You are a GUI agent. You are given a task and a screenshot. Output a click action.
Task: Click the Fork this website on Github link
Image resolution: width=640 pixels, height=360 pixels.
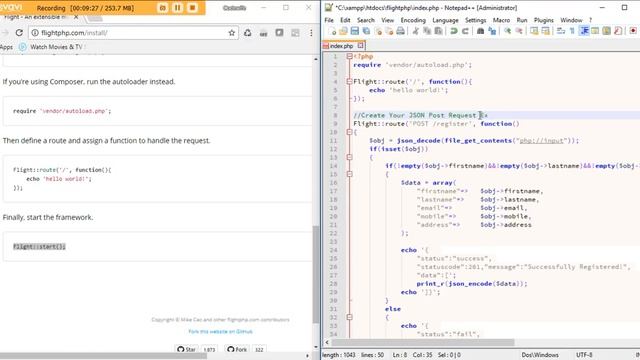220,331
